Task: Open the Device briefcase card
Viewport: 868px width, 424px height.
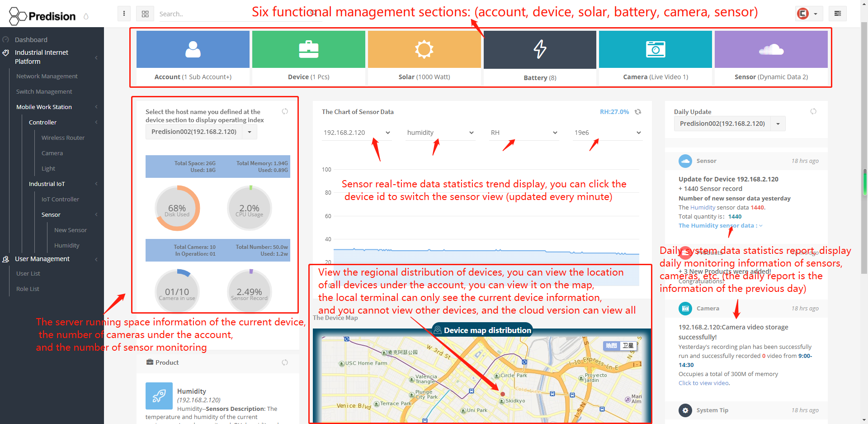Action: [x=309, y=49]
